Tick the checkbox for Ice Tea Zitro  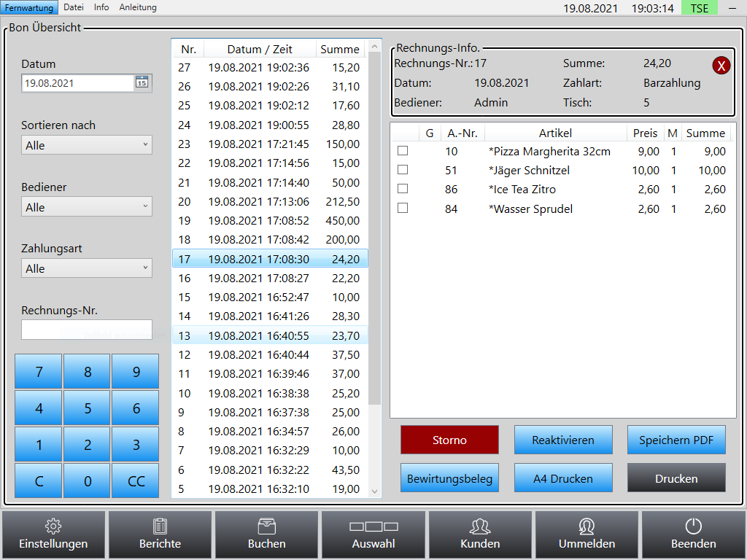403,189
